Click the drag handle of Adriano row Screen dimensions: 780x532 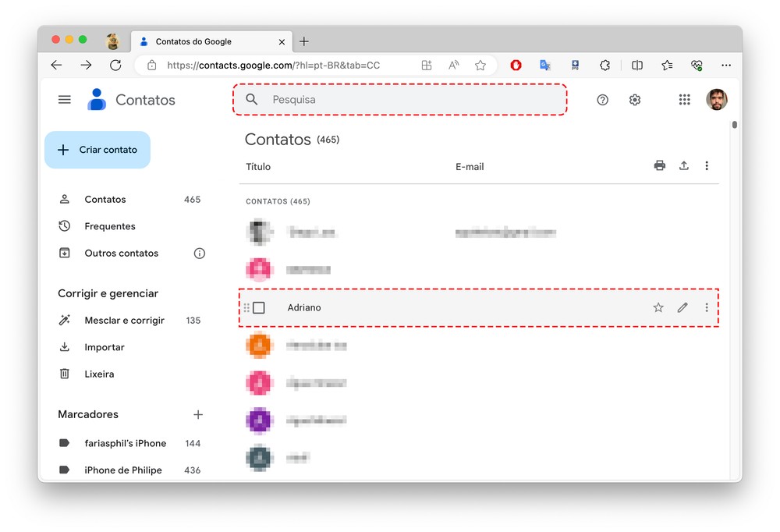click(x=246, y=307)
